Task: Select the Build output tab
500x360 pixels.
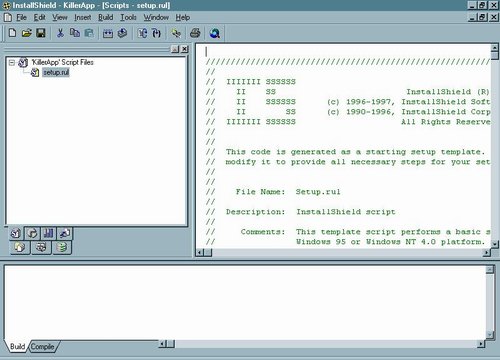Action: tap(17, 347)
